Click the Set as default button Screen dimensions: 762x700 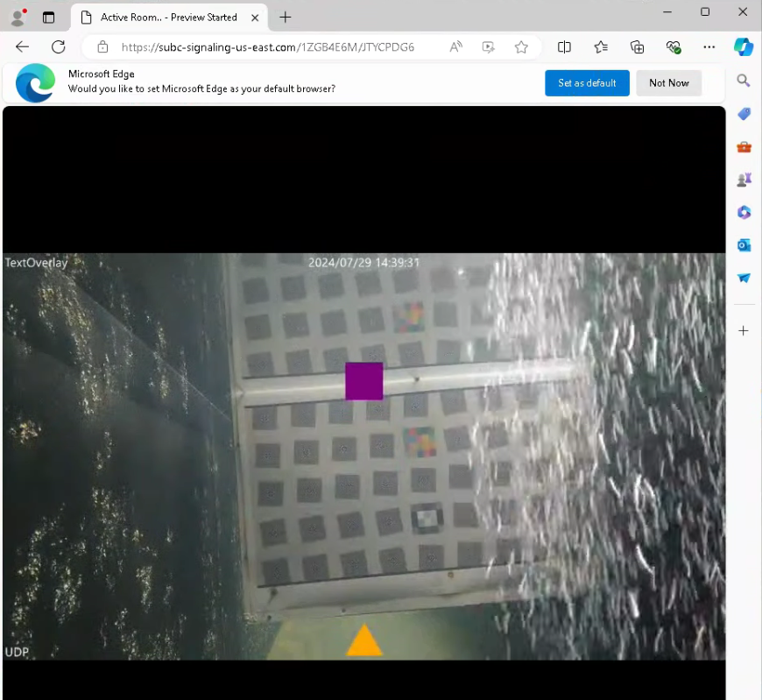click(x=587, y=83)
